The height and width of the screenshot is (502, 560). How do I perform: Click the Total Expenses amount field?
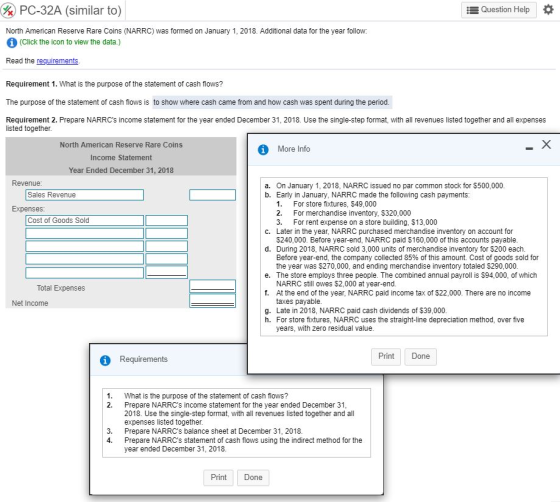pos(212,286)
